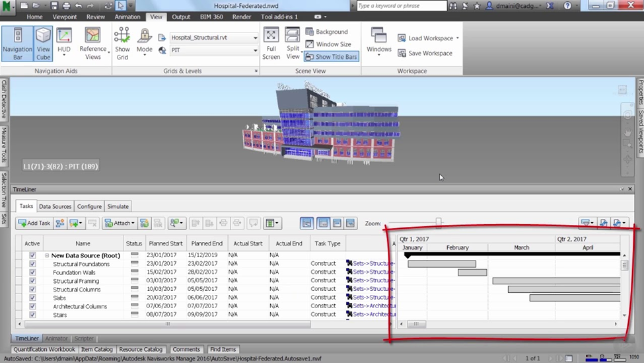Click the task table horizontal scrollbar
This screenshot has width=644, height=363.
[167, 324]
